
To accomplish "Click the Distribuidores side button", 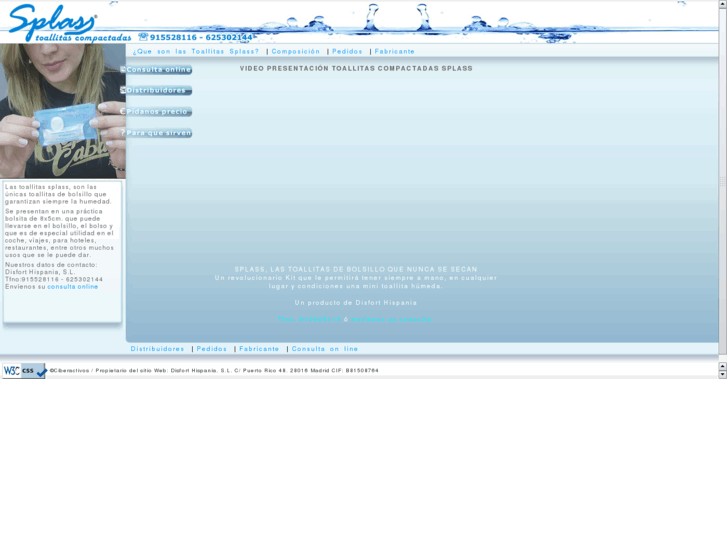I will pos(156,90).
